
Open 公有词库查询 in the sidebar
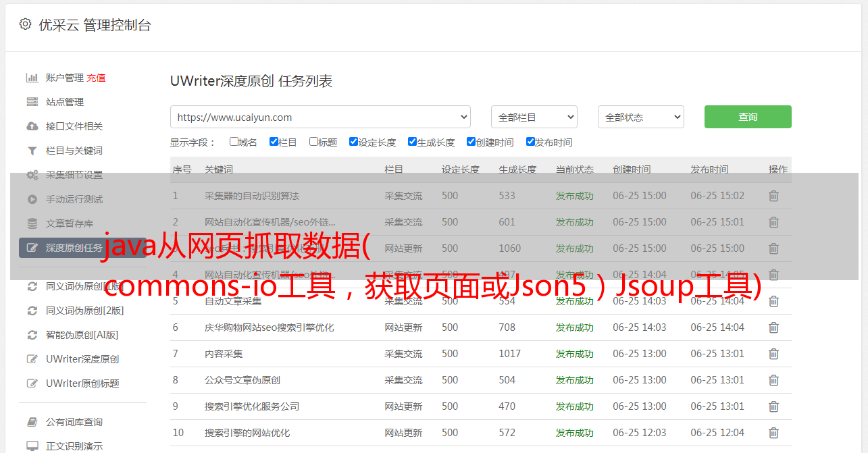[x=74, y=422]
